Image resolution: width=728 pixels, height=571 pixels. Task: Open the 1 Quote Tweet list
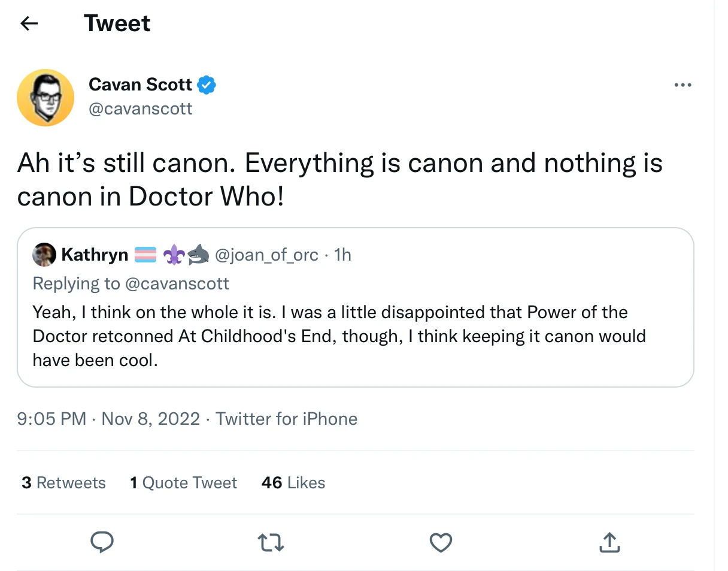pyautogui.click(x=183, y=483)
